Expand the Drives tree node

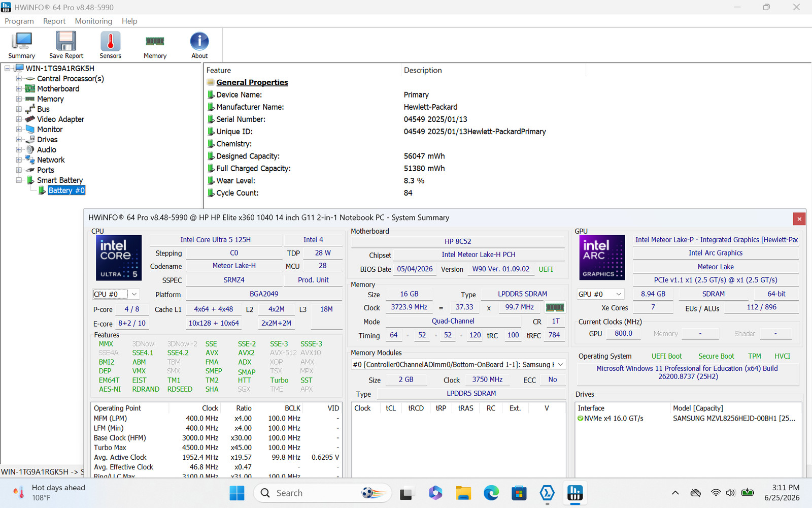(x=19, y=140)
